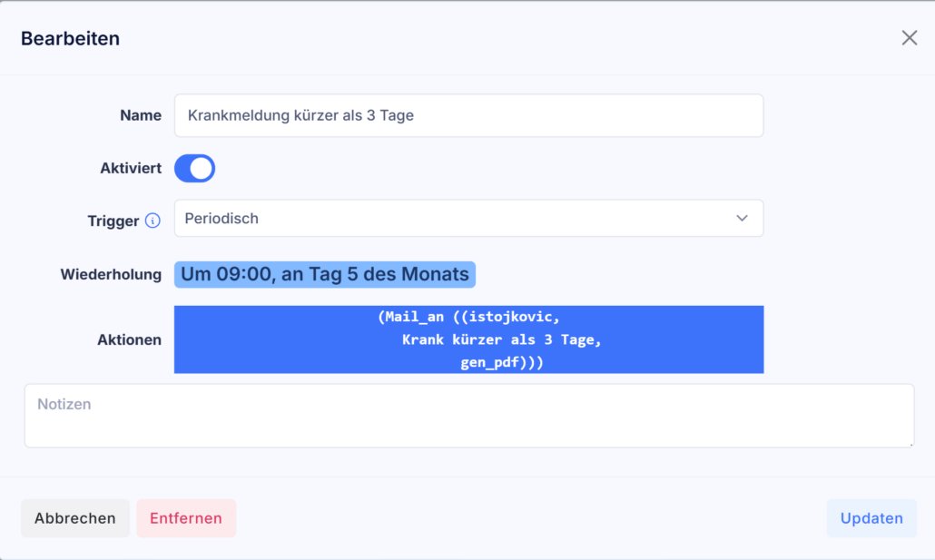This screenshot has height=560, width=935.
Task: Click the gen_pdf line in the action block
Action: pyautogui.click(x=501, y=362)
